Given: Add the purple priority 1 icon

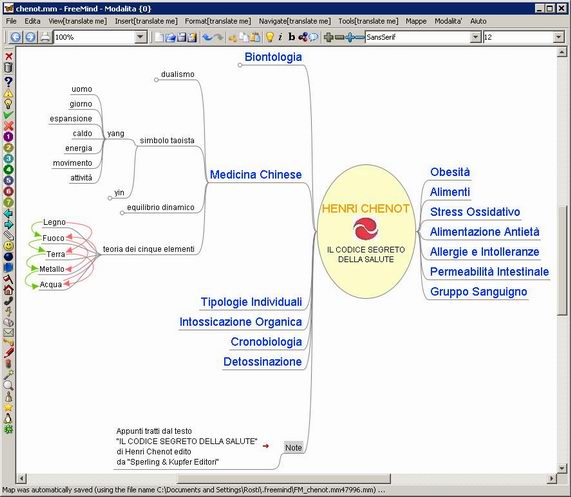Looking at the screenshot, I should (x=8, y=137).
